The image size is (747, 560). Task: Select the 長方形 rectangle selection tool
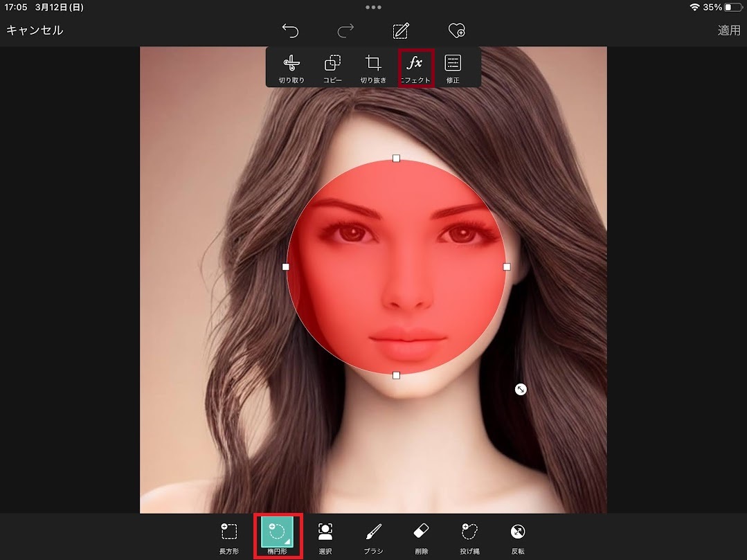point(229,536)
